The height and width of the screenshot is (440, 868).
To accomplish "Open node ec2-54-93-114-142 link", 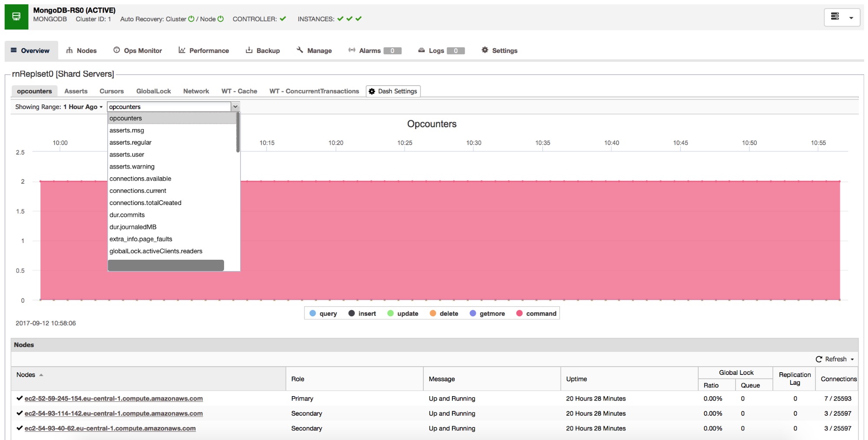I will click(x=114, y=414).
